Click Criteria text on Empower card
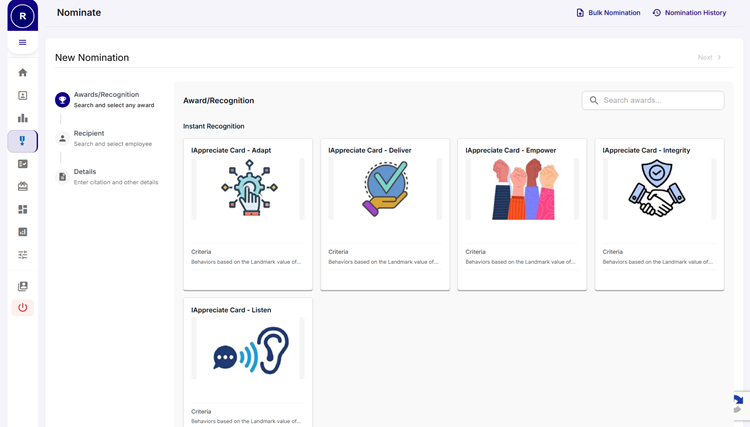The width and height of the screenshot is (750, 427). click(x=475, y=252)
